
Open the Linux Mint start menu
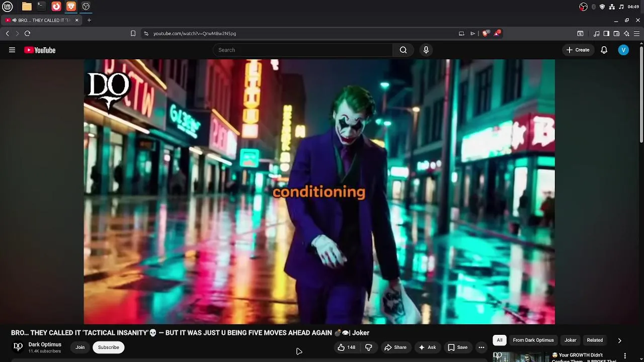tap(8, 7)
